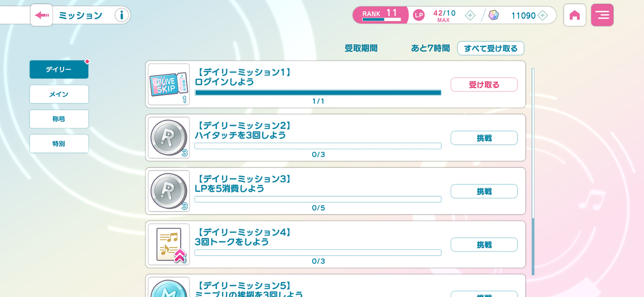
Task: Click the pink back arrow button
Action: (41, 15)
